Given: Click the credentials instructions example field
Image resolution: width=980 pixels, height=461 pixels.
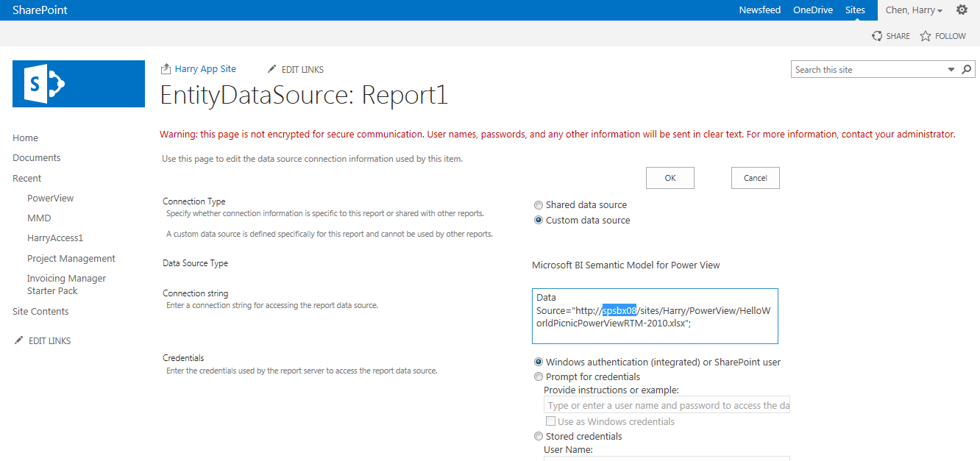Looking at the screenshot, I should coord(666,404).
